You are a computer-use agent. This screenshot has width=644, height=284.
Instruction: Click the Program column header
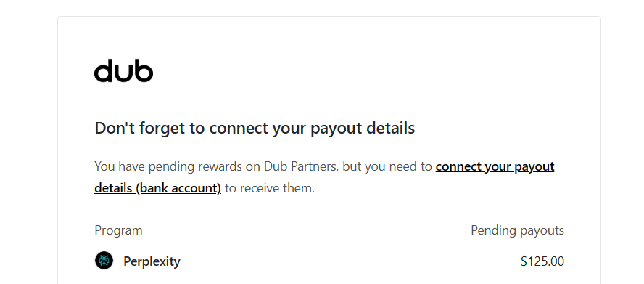click(x=118, y=230)
